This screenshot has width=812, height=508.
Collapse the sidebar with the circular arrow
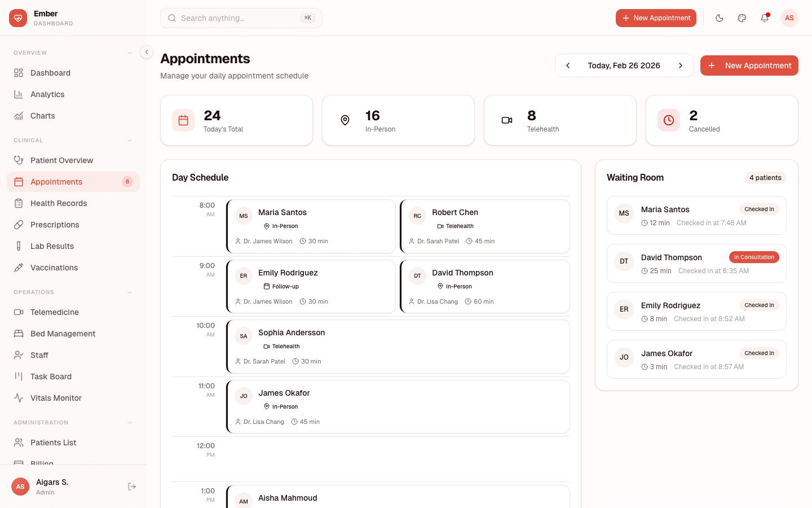coord(146,52)
